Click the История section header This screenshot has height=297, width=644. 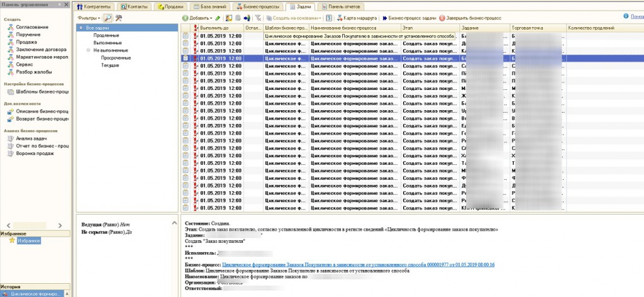(x=35, y=287)
